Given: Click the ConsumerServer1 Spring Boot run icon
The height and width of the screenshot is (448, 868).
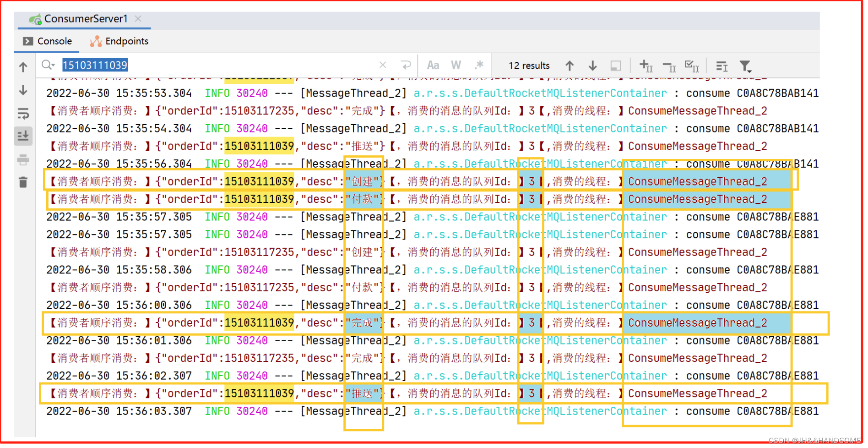Looking at the screenshot, I should point(35,19).
